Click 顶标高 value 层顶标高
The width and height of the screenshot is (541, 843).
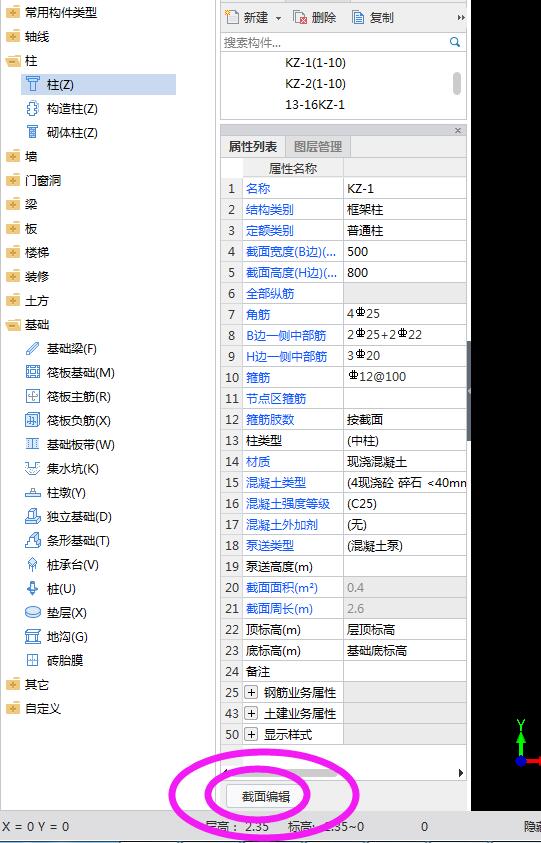click(x=404, y=630)
